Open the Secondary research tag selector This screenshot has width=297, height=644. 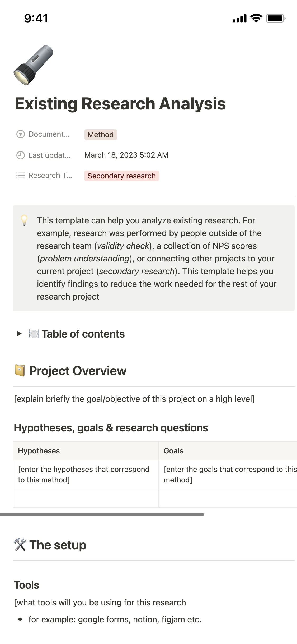tap(121, 176)
